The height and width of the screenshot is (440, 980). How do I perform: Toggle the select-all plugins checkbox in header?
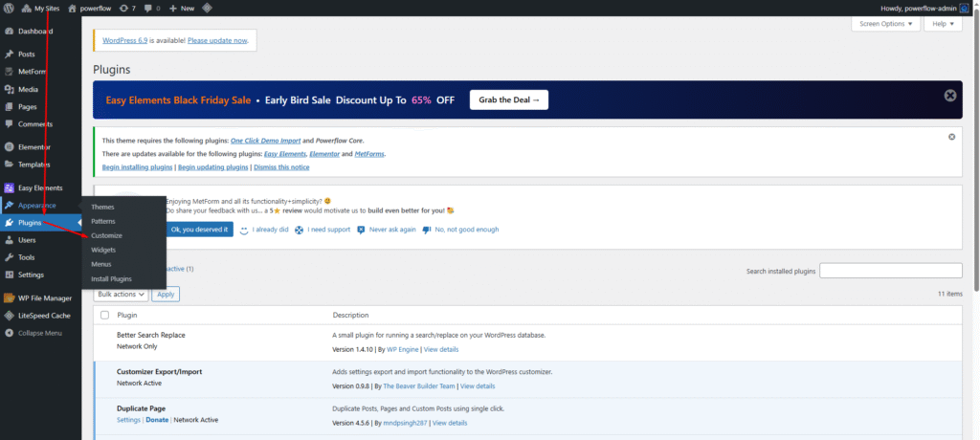[104, 315]
